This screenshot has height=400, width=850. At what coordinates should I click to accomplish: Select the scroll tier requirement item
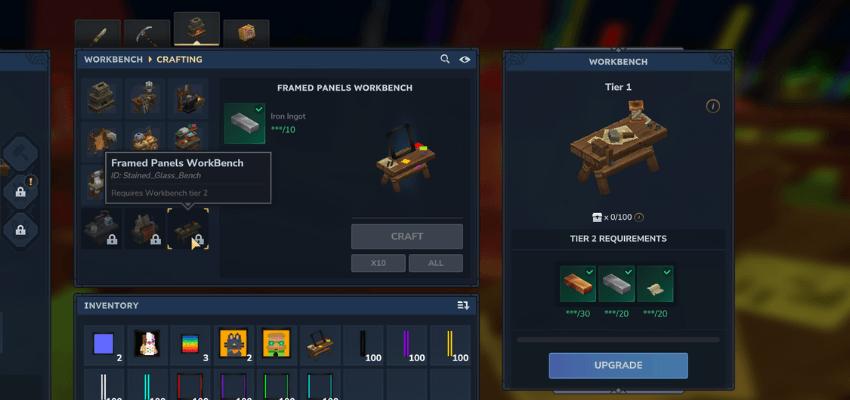[655, 283]
